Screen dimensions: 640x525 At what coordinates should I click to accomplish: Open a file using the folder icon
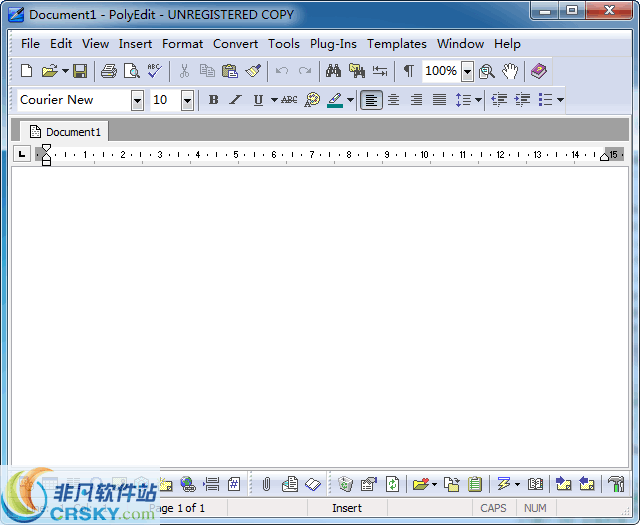pos(49,71)
